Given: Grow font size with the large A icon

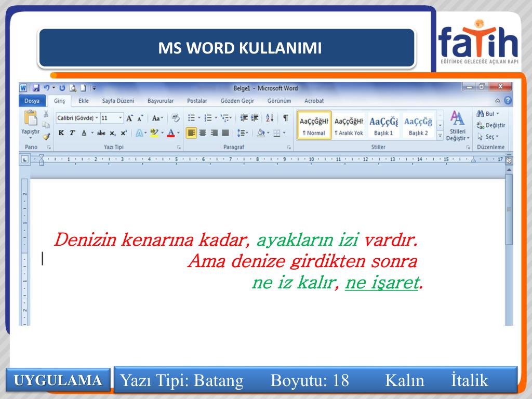Looking at the screenshot, I should point(129,118).
